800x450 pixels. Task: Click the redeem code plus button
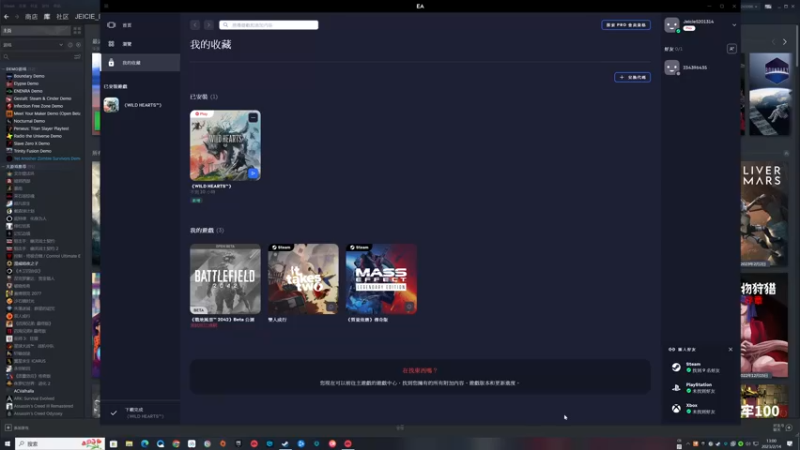(632, 78)
